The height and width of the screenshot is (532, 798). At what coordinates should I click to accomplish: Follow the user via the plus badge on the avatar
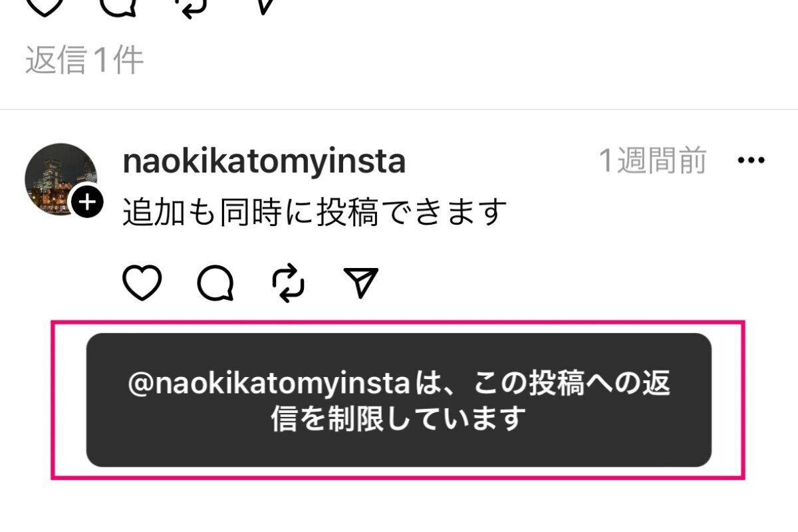(x=87, y=201)
